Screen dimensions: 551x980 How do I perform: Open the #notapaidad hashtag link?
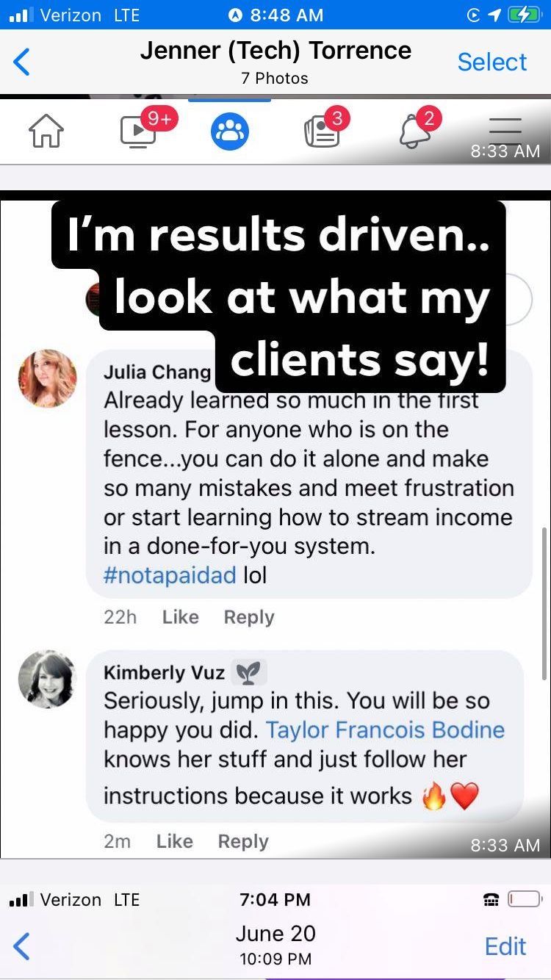tap(170, 575)
